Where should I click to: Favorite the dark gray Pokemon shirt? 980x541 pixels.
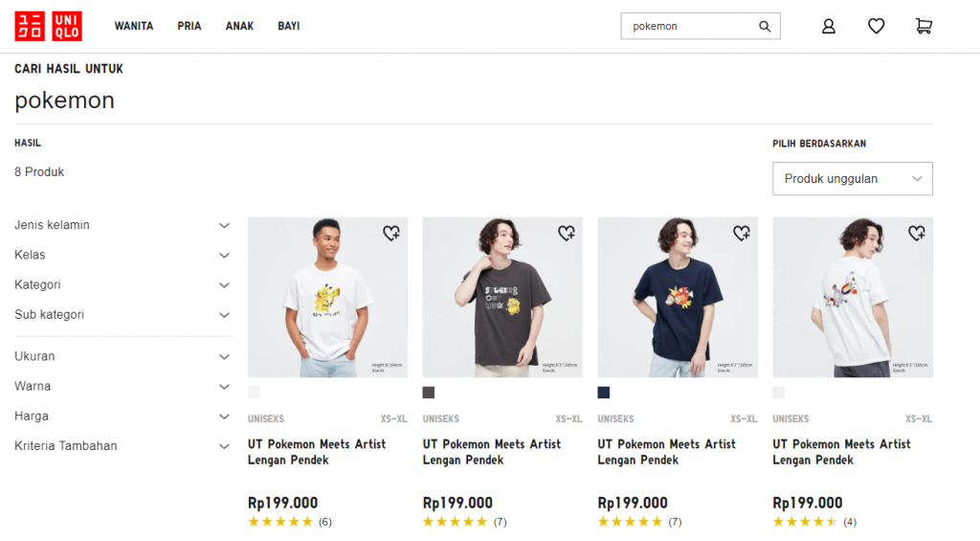coord(566,233)
